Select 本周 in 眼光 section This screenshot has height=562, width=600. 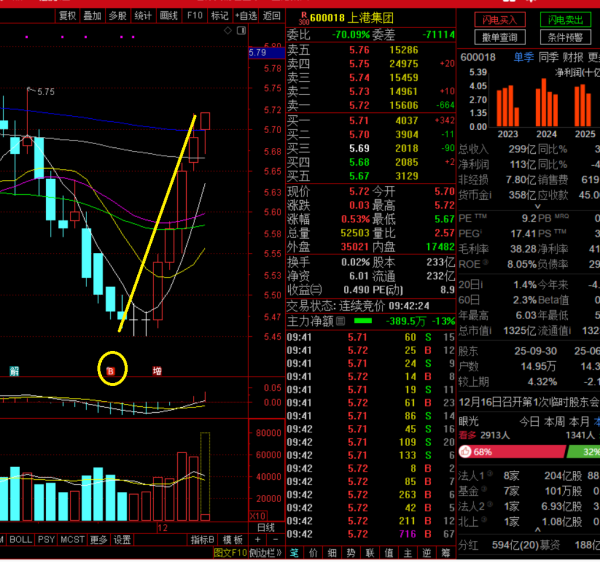click(554, 422)
